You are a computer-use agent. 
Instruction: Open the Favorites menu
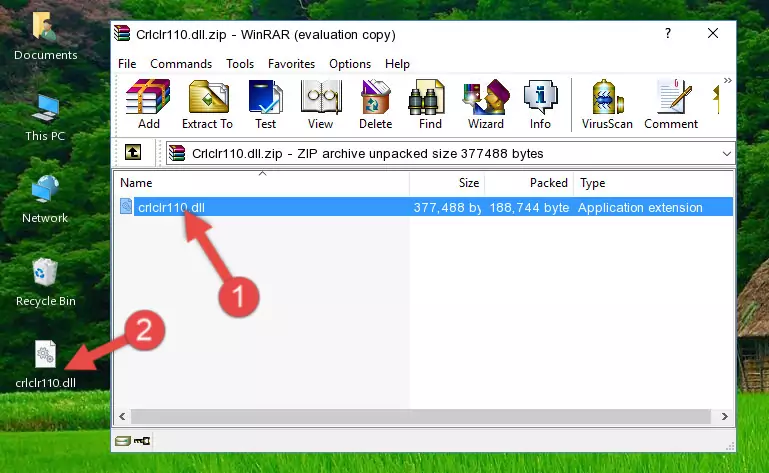(291, 64)
